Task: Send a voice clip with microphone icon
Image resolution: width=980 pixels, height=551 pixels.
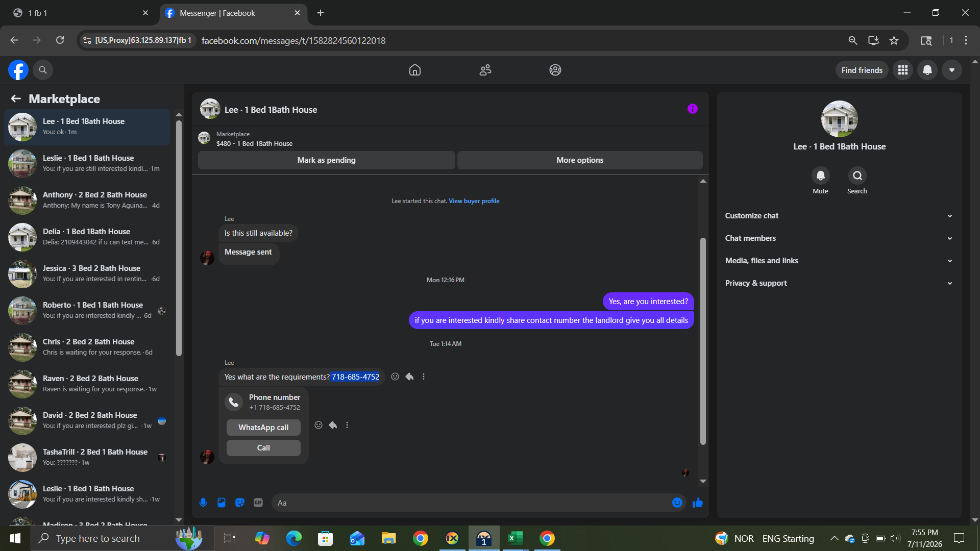Action: [x=203, y=503]
